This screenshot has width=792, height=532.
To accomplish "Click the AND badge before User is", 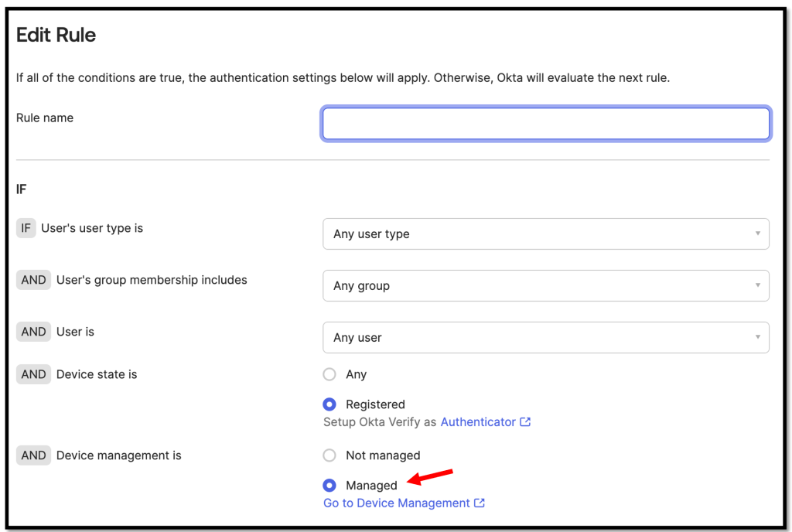I will click(x=33, y=332).
